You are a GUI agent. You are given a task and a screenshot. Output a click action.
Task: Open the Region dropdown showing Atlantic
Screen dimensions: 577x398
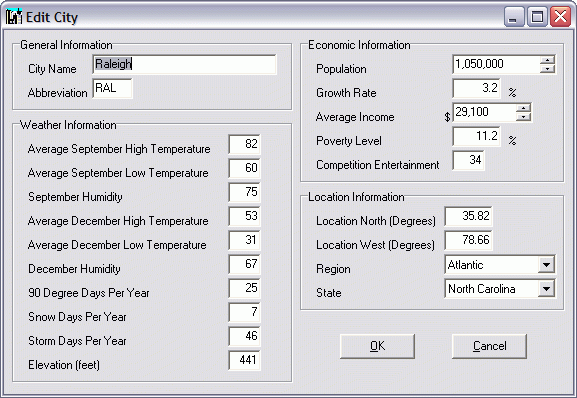[546, 265]
